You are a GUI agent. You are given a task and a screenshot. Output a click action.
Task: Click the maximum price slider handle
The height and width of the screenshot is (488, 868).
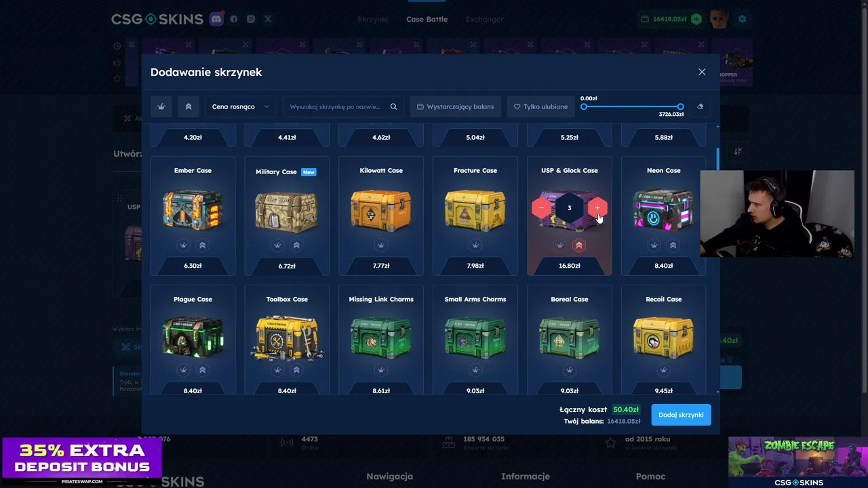coord(680,106)
